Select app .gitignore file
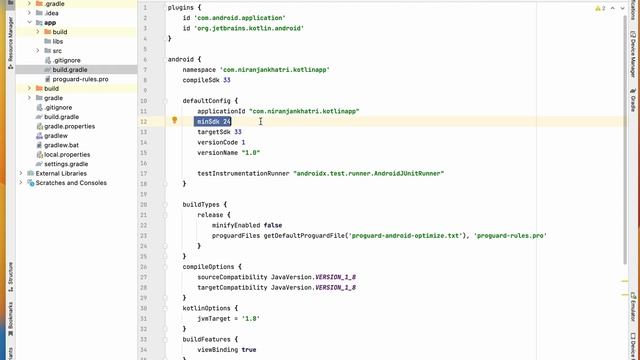Viewport: 640px width, 360px height. click(x=67, y=60)
